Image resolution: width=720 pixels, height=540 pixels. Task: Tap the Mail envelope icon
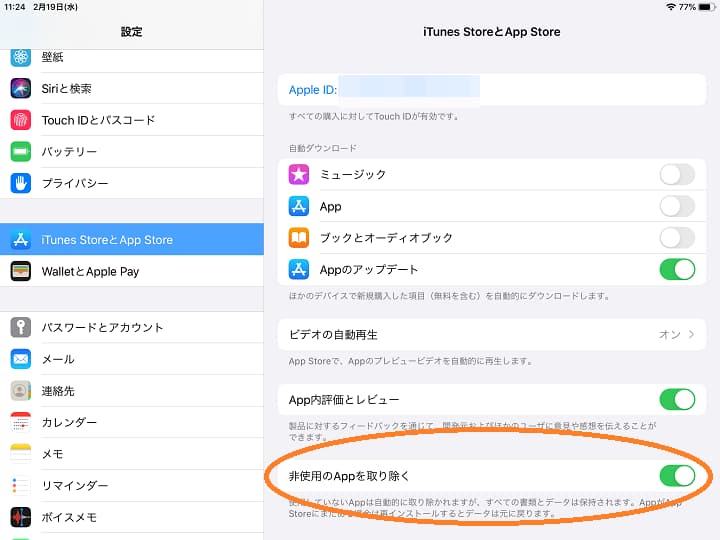pyautogui.click(x=21, y=359)
